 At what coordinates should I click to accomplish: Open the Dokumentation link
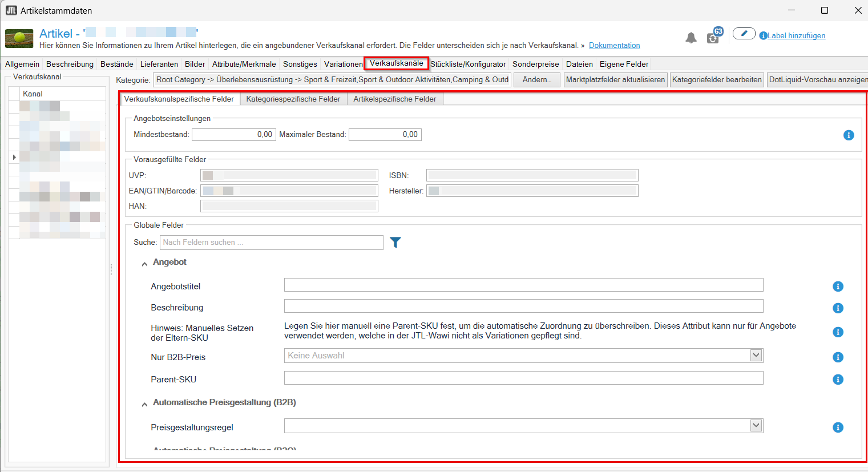pyautogui.click(x=614, y=46)
